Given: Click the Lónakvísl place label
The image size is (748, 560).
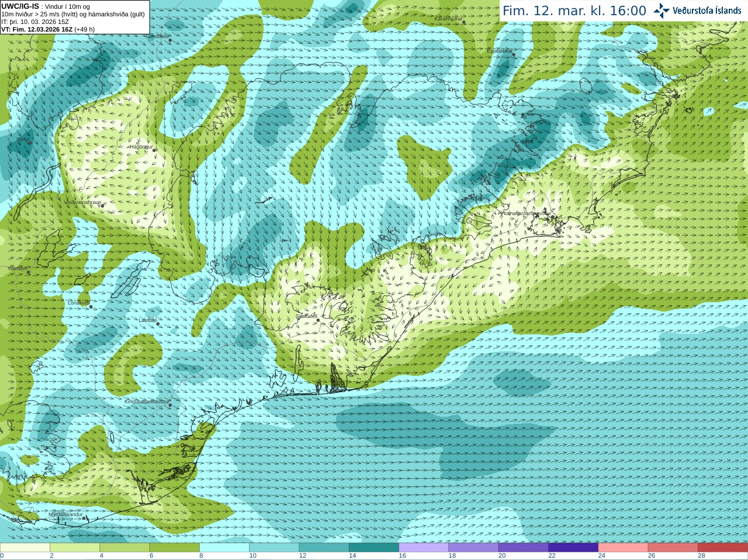Looking at the screenshot, I should 78,303.
